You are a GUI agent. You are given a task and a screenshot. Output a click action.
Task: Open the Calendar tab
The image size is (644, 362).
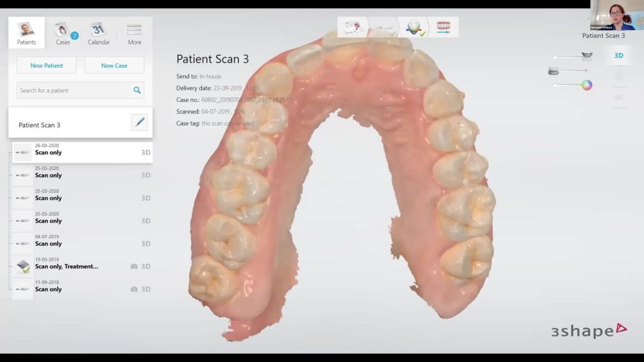(x=99, y=33)
